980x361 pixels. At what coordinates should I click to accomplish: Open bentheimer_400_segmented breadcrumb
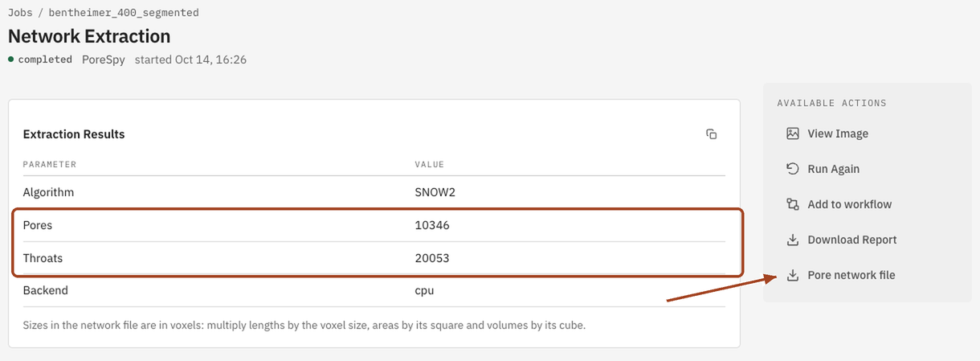point(124,13)
